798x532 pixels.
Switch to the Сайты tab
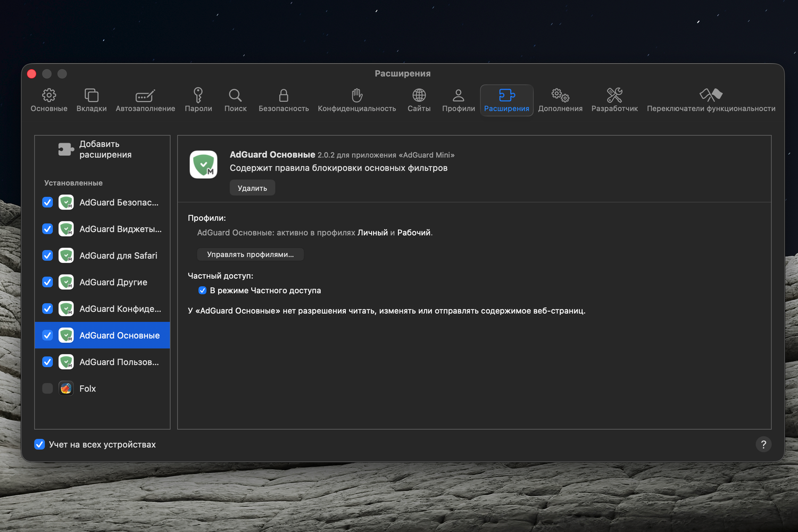coord(419,100)
